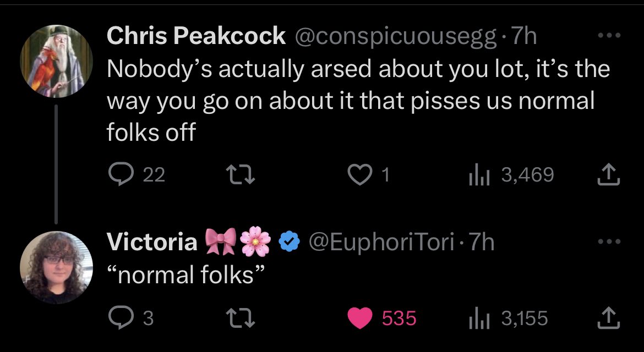Open more options for Victoria's tweet
Image resolution: width=644 pixels, height=352 pixels.
coord(608,241)
